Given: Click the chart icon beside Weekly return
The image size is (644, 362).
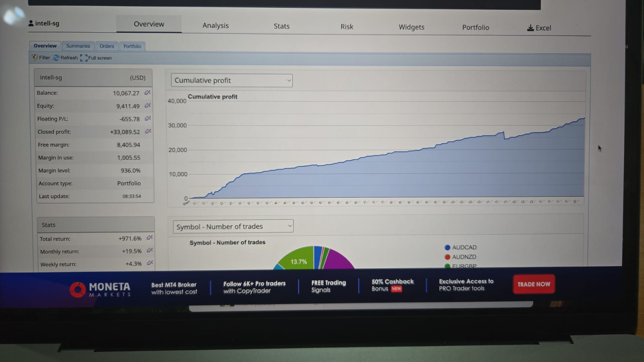Looking at the screenshot, I should 150,263.
